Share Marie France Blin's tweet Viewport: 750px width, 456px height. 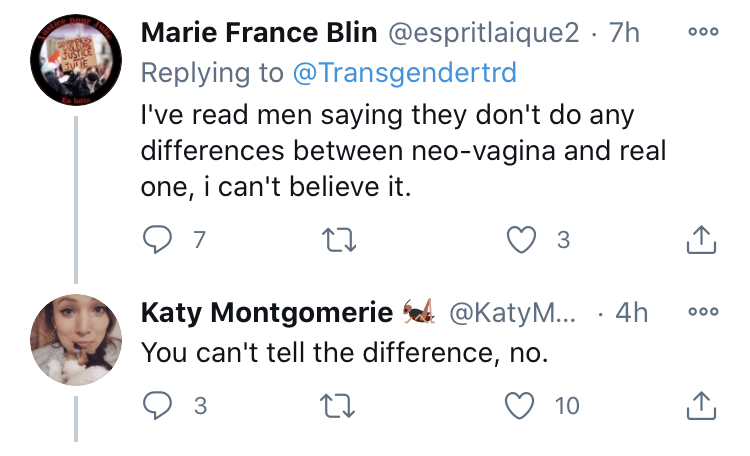click(701, 239)
